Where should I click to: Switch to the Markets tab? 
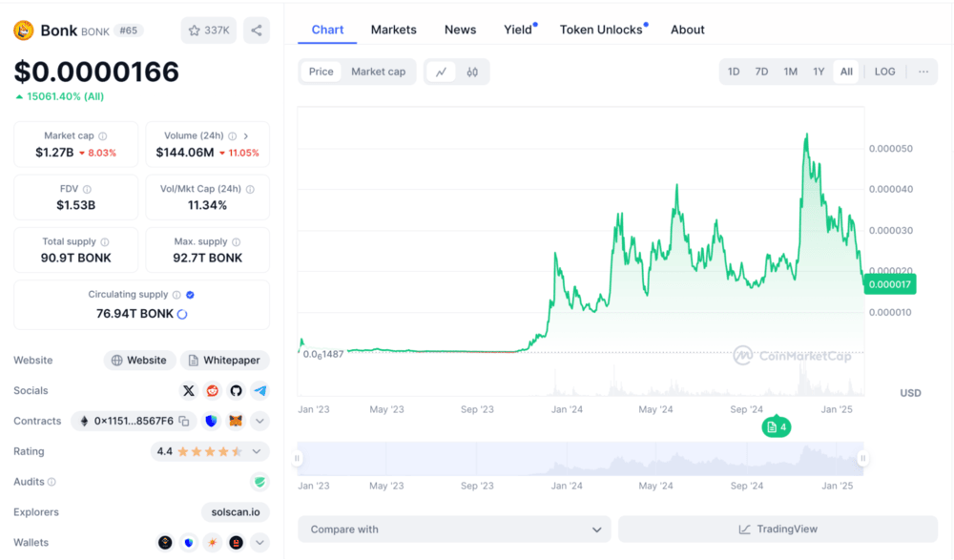coord(393,30)
